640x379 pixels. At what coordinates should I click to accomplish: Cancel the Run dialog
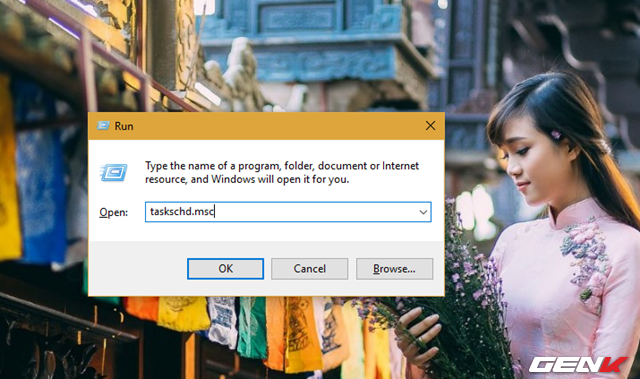(x=309, y=268)
